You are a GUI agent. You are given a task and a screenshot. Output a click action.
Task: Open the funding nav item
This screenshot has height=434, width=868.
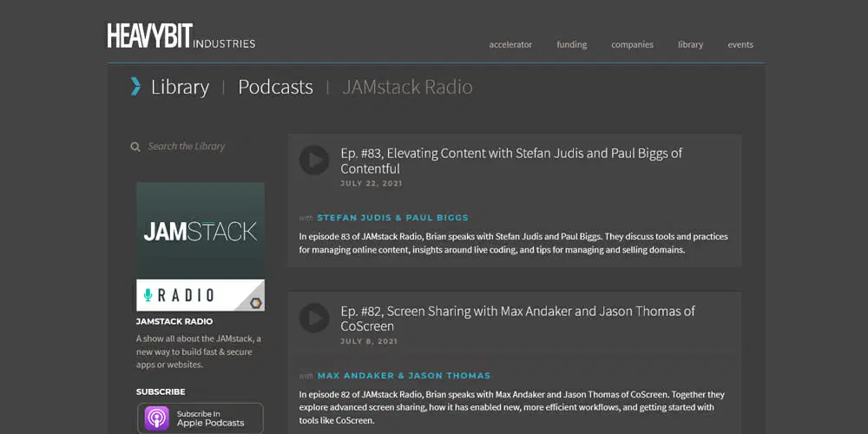572,45
